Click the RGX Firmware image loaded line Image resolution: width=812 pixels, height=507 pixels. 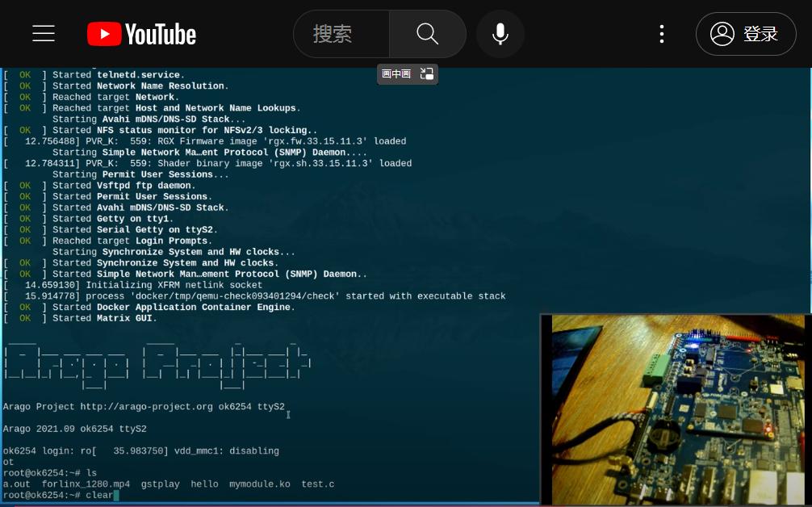click(x=204, y=141)
